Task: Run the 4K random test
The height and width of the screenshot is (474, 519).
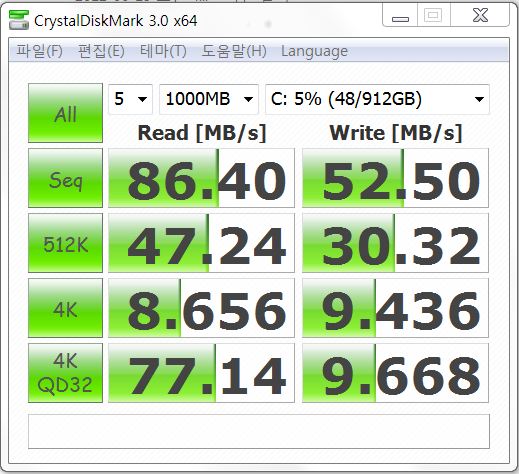Action: (x=65, y=308)
